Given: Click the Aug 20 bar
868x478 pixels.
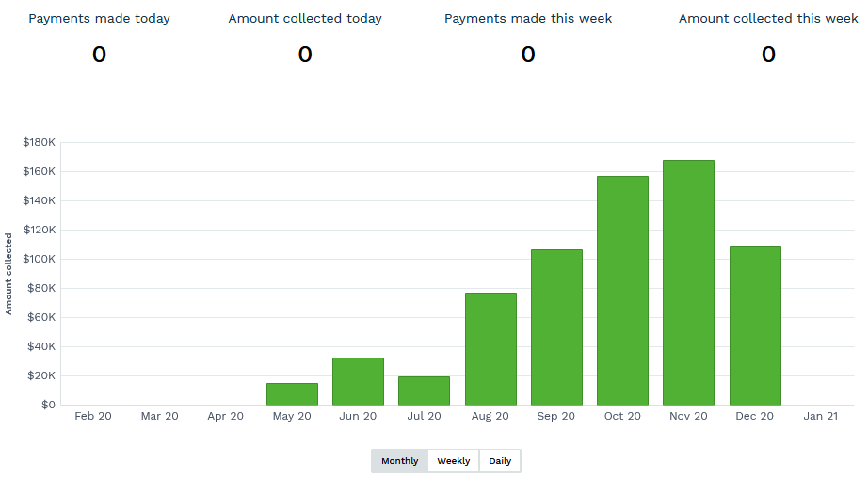Looking at the screenshot, I should (x=490, y=349).
